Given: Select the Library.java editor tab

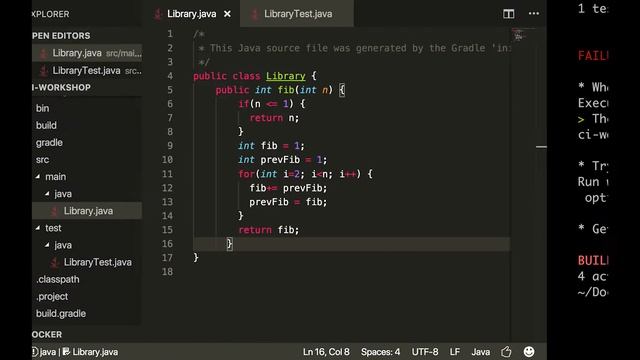Looking at the screenshot, I should (192, 14).
